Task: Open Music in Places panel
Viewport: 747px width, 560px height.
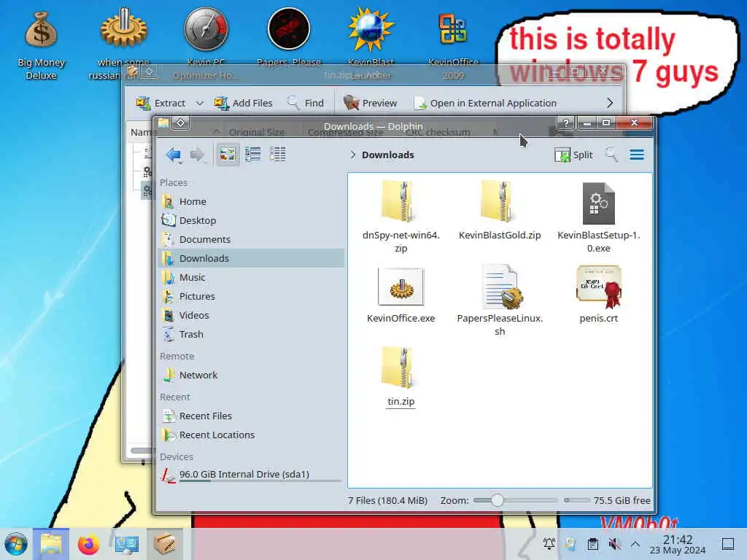Action: (251, 277)
